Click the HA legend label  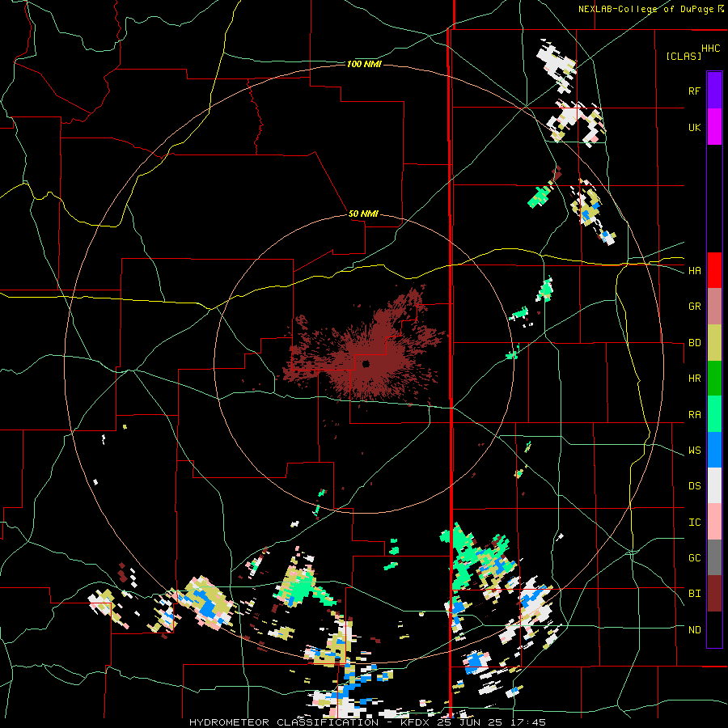694,270
